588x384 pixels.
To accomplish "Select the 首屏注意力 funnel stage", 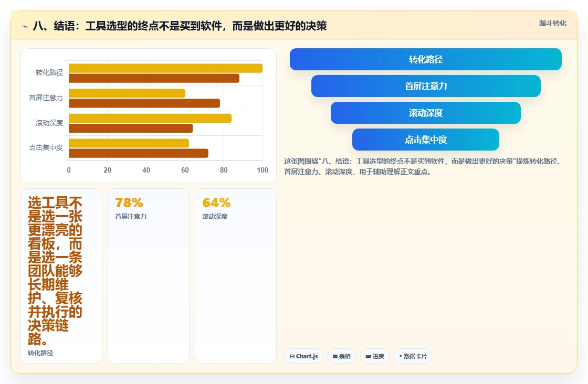I will point(426,86).
